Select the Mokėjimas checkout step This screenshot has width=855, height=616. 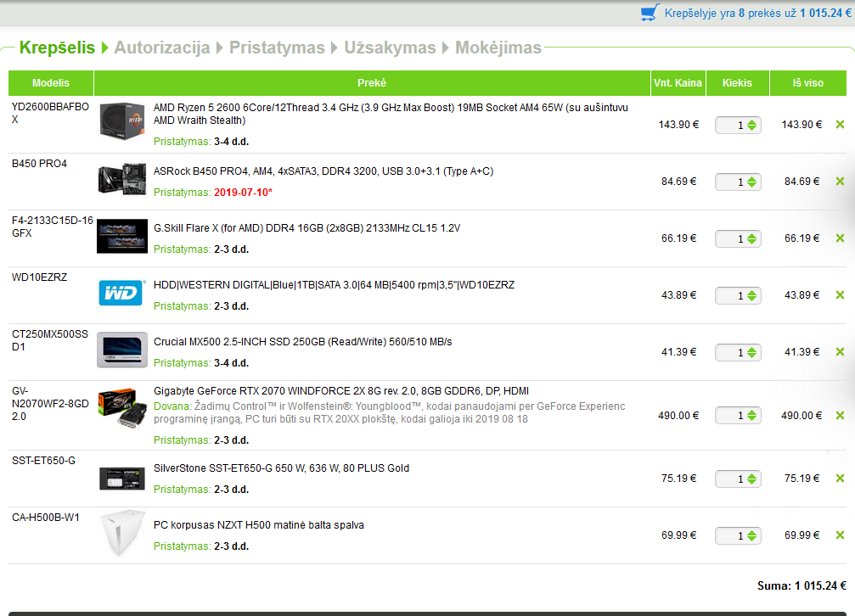(x=498, y=48)
